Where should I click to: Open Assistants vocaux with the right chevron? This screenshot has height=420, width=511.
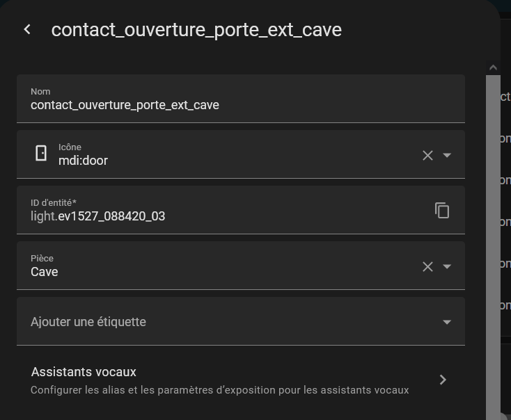coord(443,380)
